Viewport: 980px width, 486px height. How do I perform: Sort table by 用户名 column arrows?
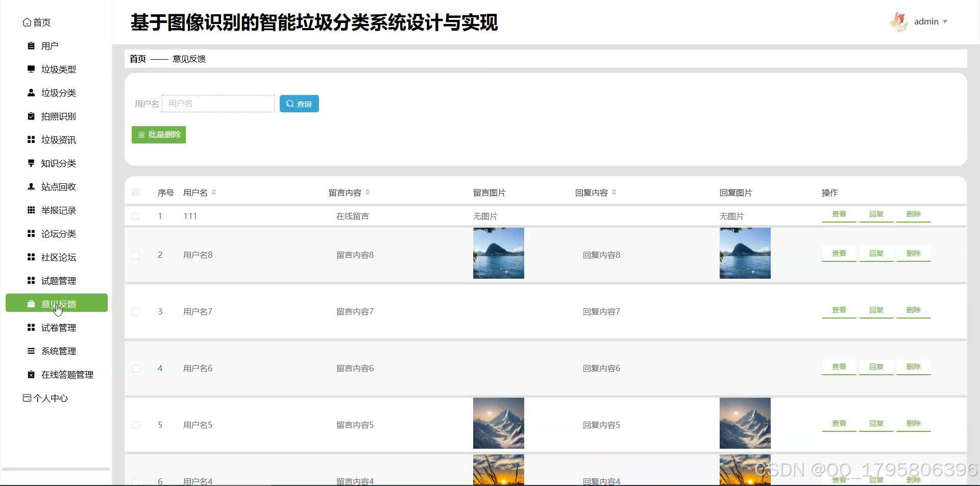point(214,192)
